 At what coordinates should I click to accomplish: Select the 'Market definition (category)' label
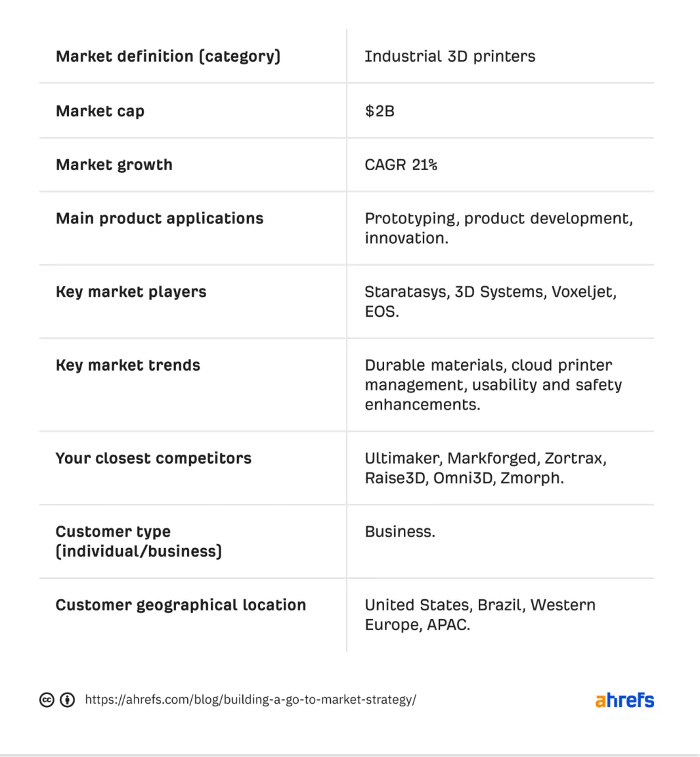[x=168, y=57]
